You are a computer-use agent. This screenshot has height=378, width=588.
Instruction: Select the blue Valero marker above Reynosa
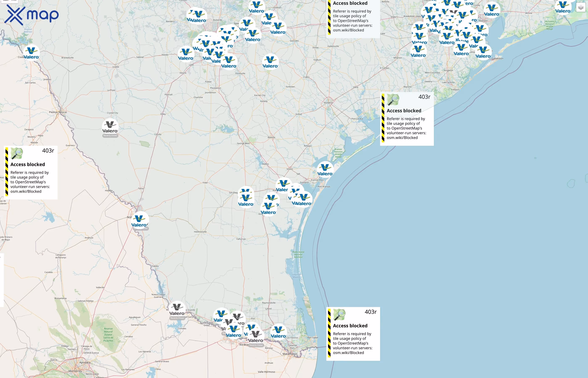click(234, 331)
